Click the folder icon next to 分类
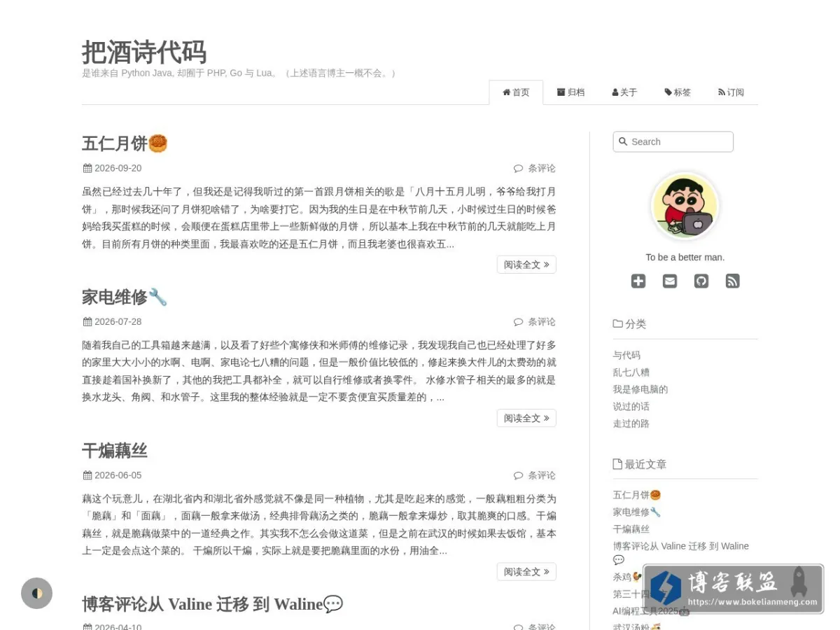 (617, 324)
